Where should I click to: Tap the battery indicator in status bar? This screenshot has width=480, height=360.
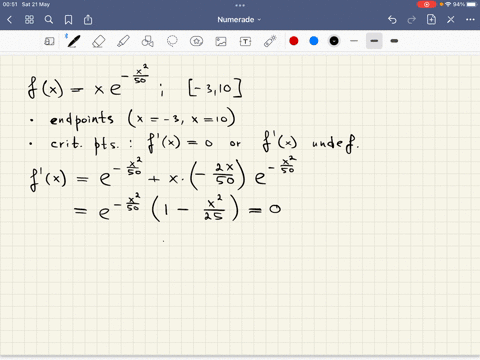[472, 4]
